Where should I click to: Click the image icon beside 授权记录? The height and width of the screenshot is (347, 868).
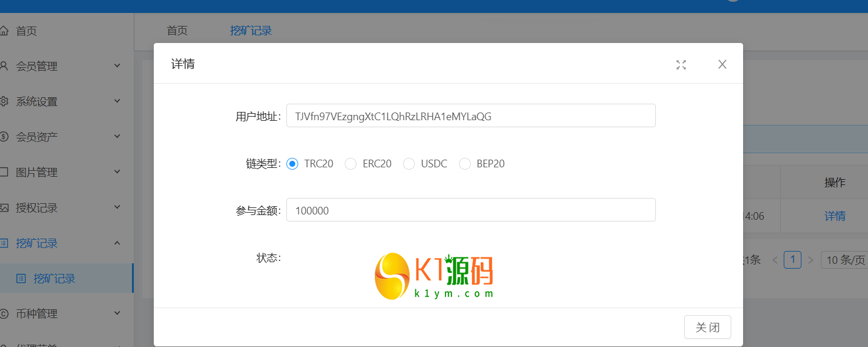[4, 207]
